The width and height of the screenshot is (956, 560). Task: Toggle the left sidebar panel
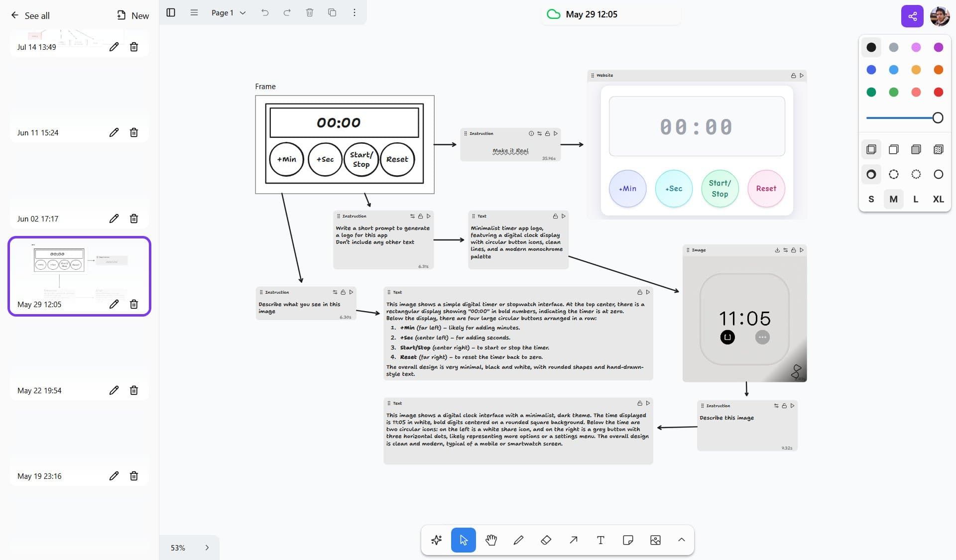click(171, 12)
